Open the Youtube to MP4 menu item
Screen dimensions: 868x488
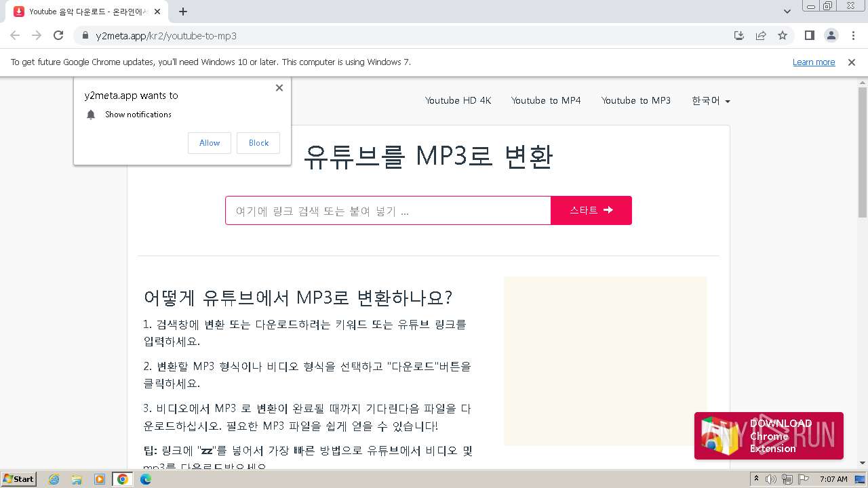(x=546, y=100)
